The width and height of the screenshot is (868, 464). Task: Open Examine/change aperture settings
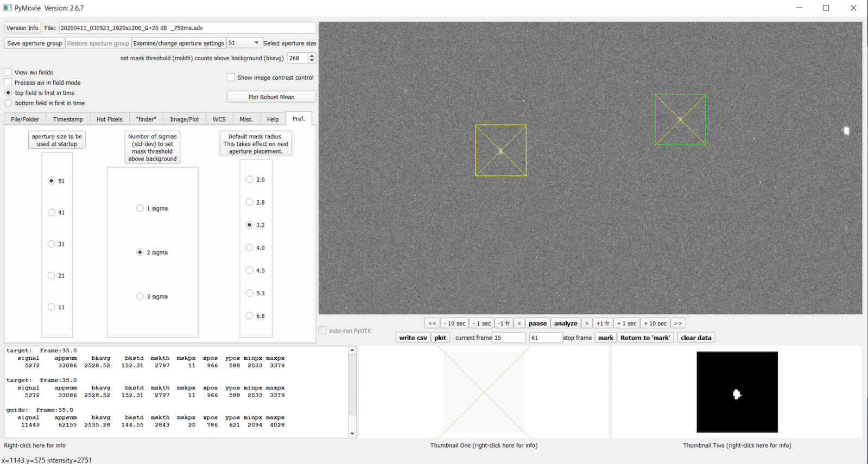(179, 43)
